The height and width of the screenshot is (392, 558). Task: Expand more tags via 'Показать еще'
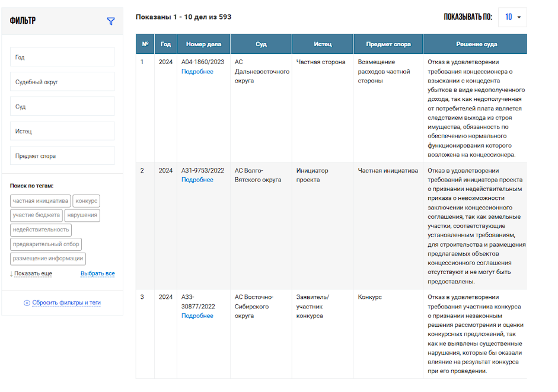(33, 273)
